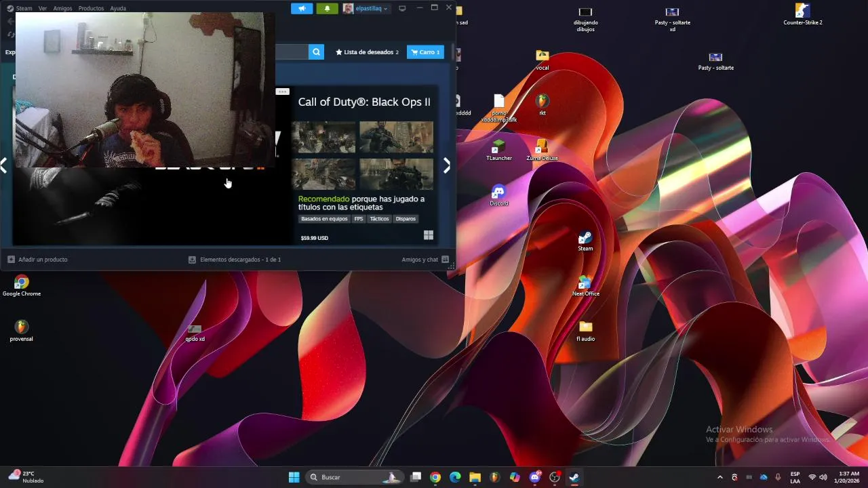Image resolution: width=868 pixels, height=488 pixels.
Task: Click Añadir un producto
Action: click(37, 260)
